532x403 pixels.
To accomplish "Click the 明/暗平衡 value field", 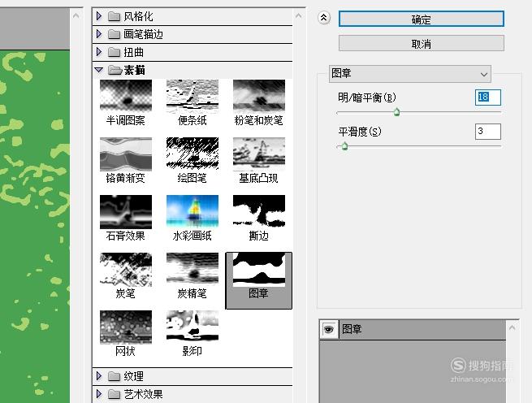I will (487, 97).
